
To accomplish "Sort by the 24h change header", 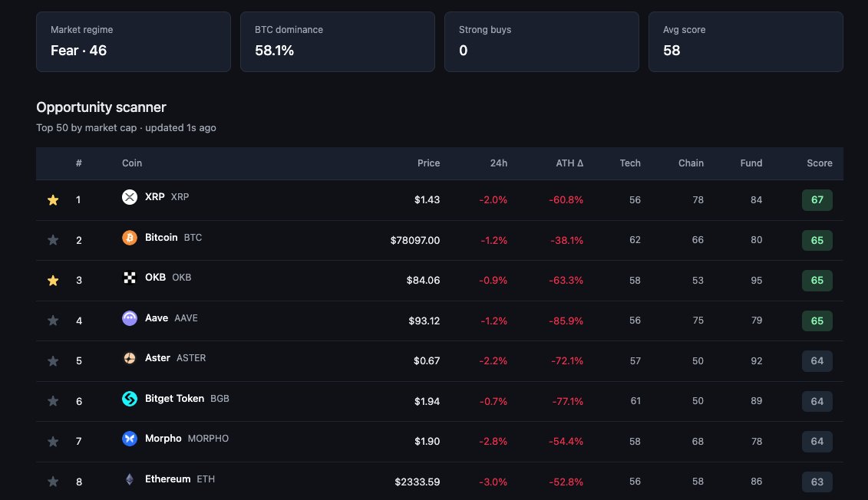I will pyautogui.click(x=498, y=163).
